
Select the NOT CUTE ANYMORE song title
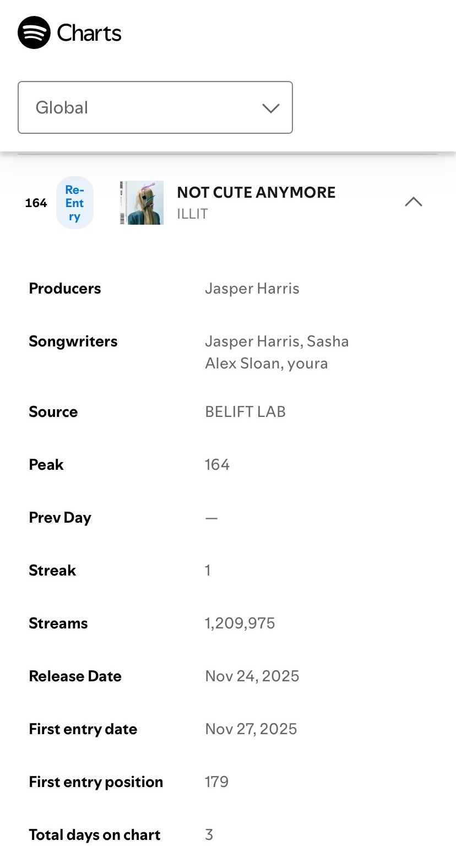coord(256,192)
